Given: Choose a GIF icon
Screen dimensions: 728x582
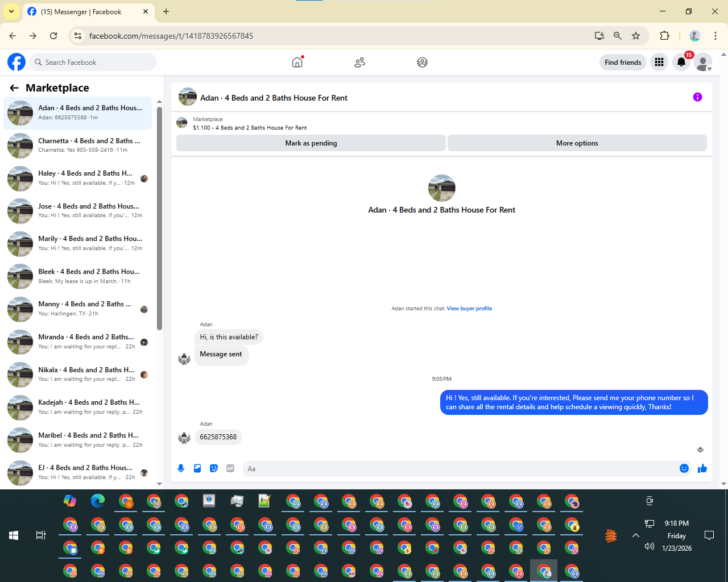Looking at the screenshot, I should coord(230,468).
